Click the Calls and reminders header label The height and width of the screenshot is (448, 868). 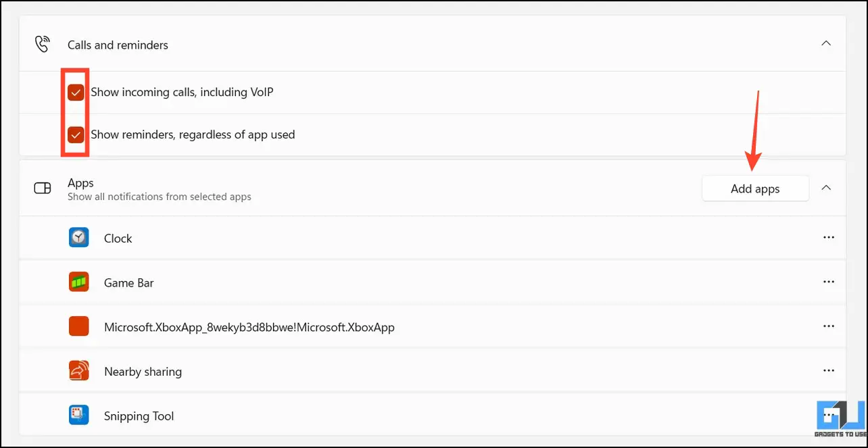click(118, 45)
